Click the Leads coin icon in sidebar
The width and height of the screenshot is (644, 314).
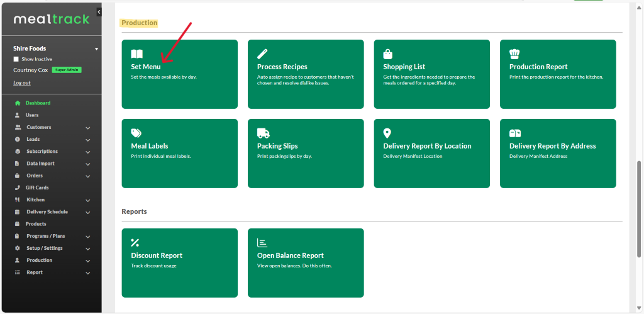coord(17,139)
